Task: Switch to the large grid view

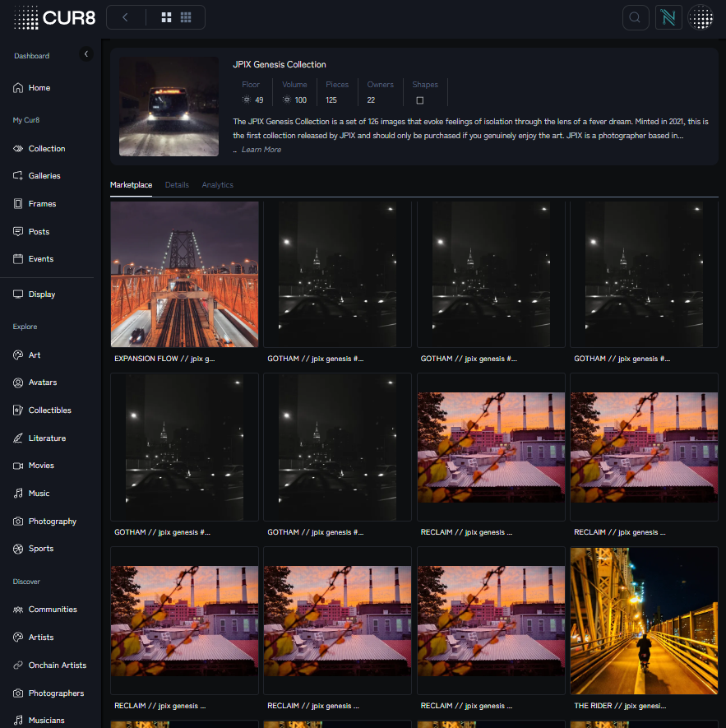Action: point(166,17)
